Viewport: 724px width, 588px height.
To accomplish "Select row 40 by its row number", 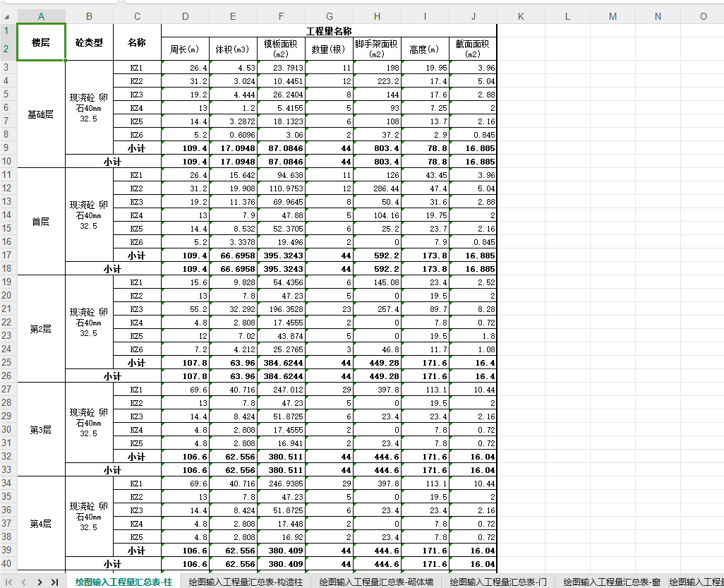I will point(6,563).
